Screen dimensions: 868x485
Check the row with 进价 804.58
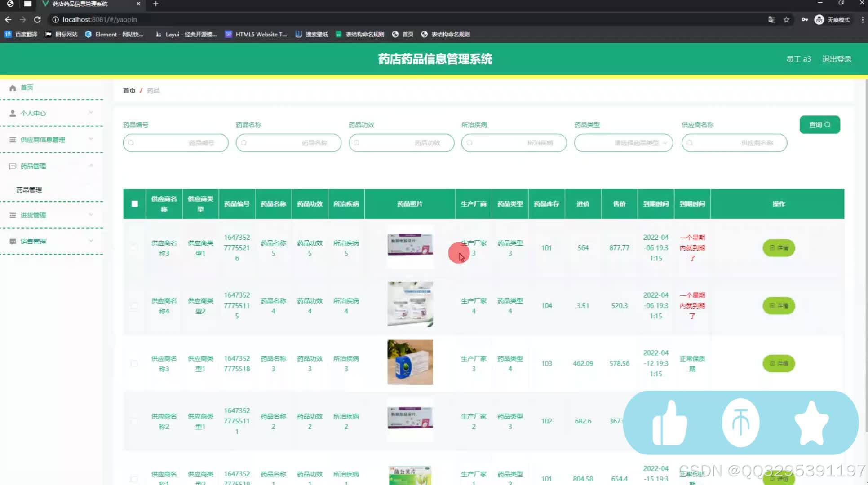coord(134,479)
